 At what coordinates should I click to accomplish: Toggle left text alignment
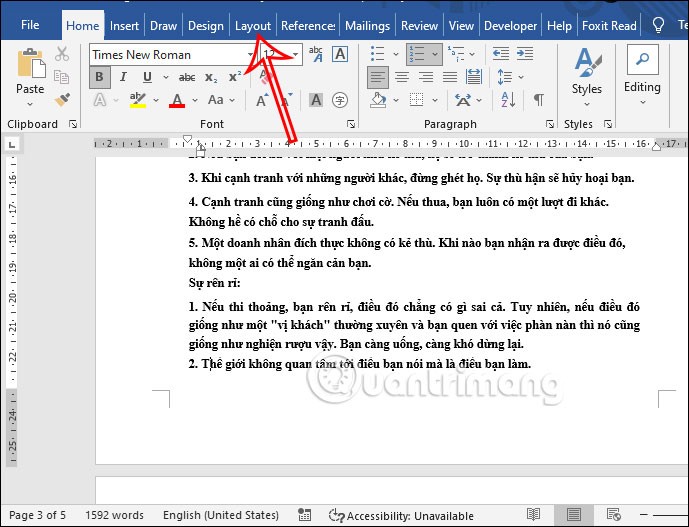tap(377, 77)
